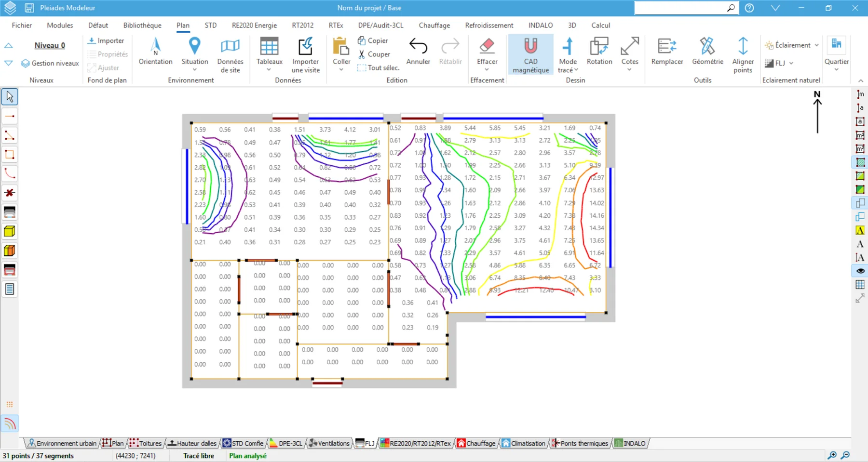Click the Effacer button
Viewport: 868px width, 462px height.
pyautogui.click(x=487, y=51)
